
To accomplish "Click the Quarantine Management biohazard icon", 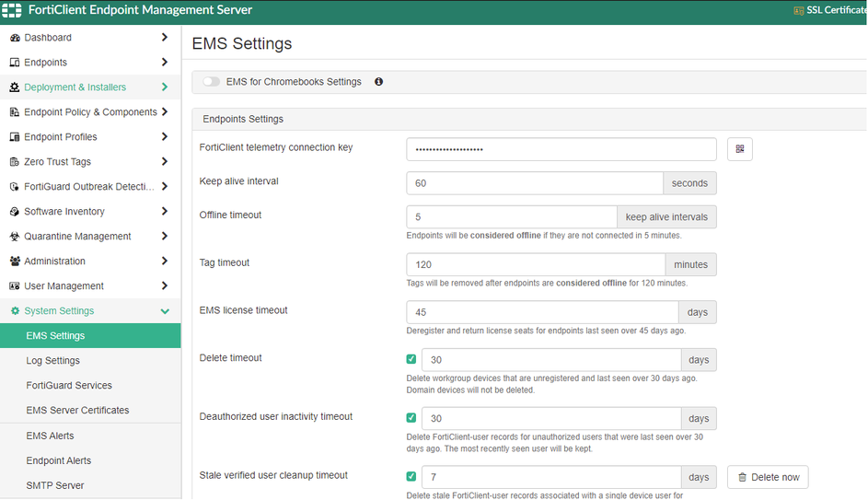I will (15, 237).
